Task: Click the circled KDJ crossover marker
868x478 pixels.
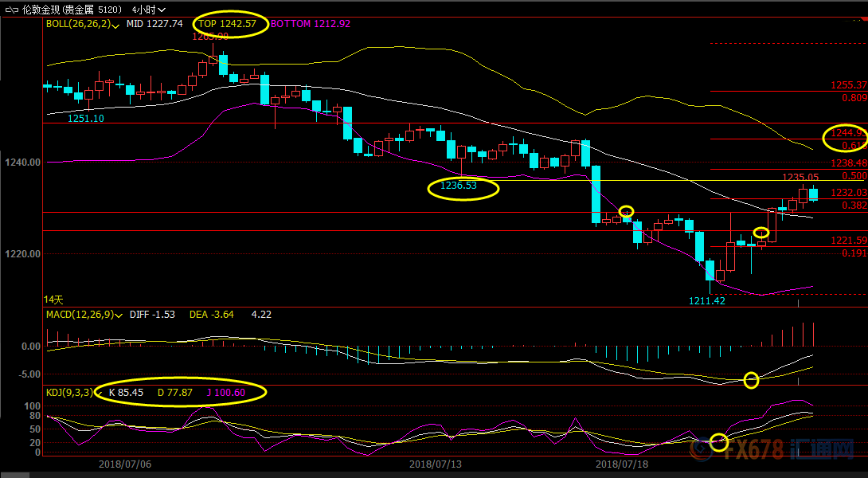Action: point(719,441)
